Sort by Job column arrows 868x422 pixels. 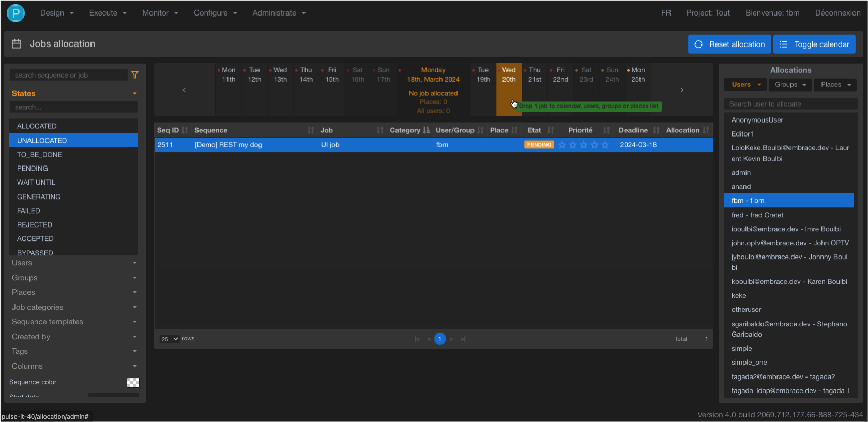[380, 130]
